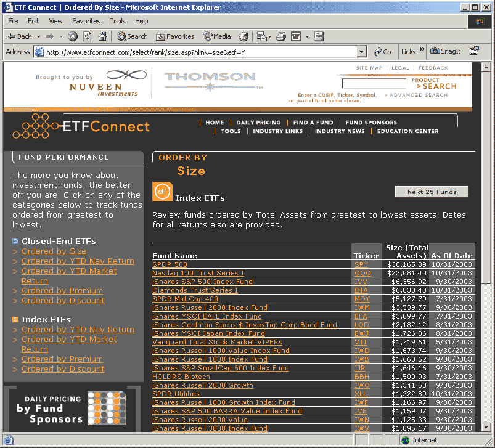The image size is (495, 448).
Task: Open the Mail button dropdown arrow
Action: (271, 36)
